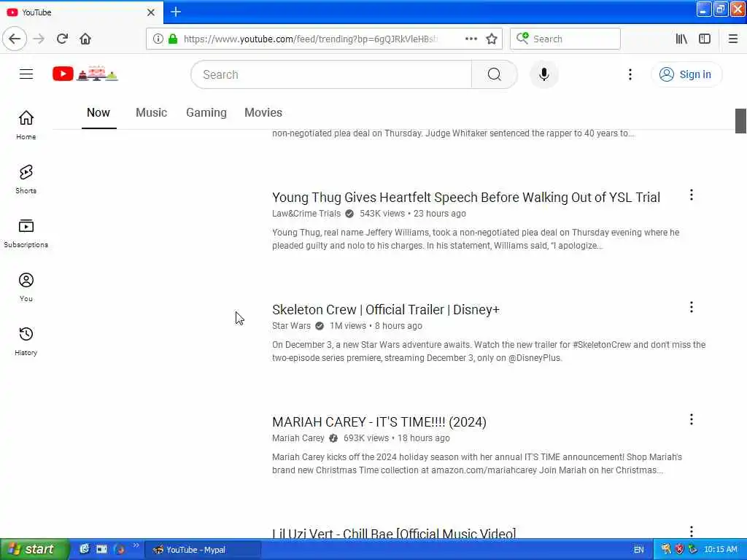Launch the first quick launch browser icon
This screenshot has height=560, width=747.
click(x=85, y=549)
